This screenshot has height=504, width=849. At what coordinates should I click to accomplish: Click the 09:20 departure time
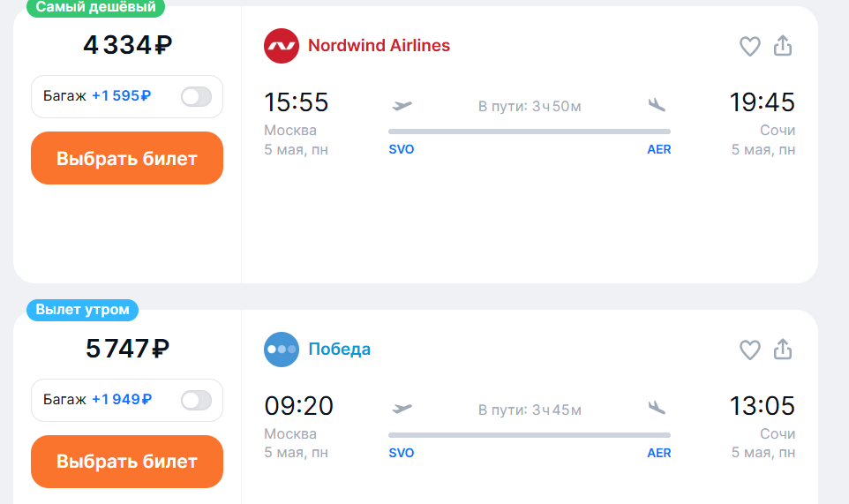pos(298,406)
